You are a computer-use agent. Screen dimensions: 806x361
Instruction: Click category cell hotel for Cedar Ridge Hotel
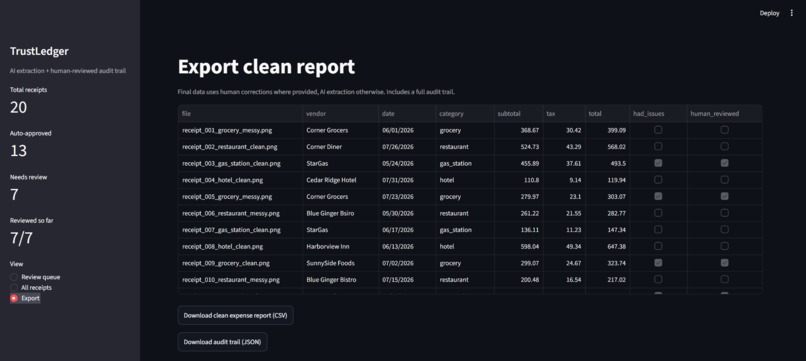coord(464,180)
